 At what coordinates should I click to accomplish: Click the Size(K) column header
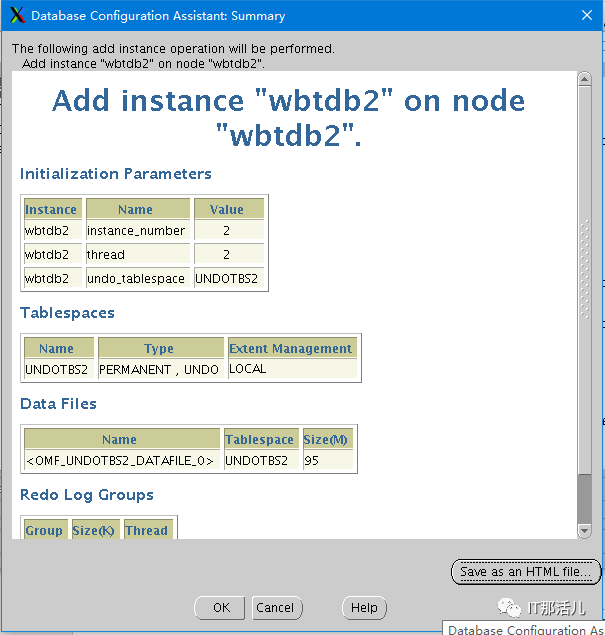coord(96,530)
